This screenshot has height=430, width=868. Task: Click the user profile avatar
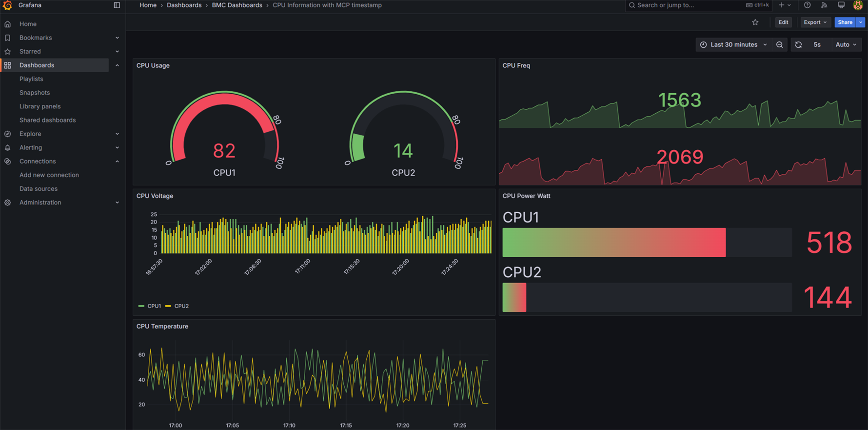857,5
